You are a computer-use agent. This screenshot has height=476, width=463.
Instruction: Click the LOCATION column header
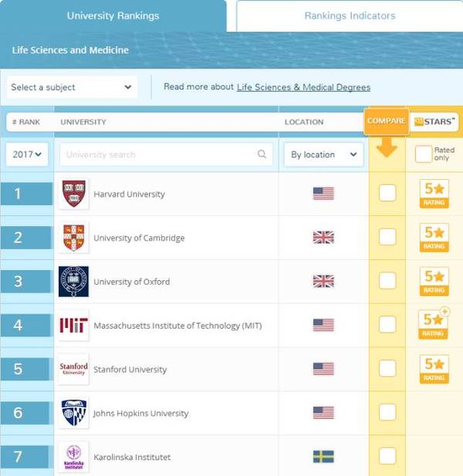pyautogui.click(x=304, y=122)
